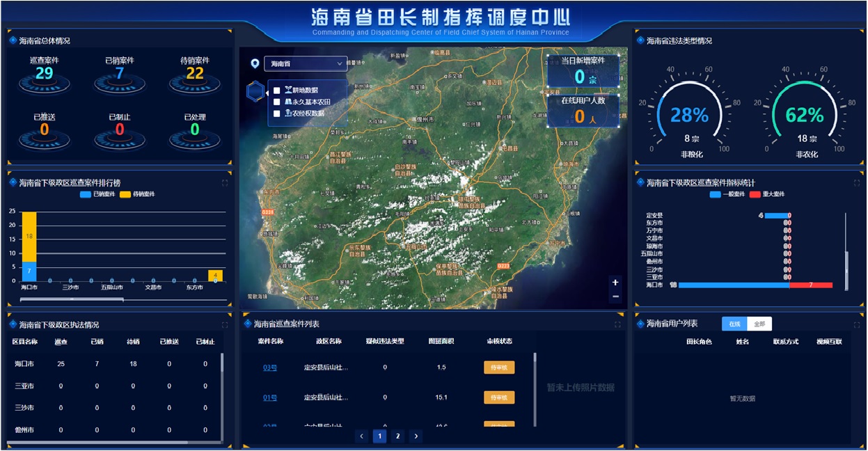Click the location pin icon beside region selector
Image resolution: width=868 pixels, height=451 pixels.
[x=255, y=64]
